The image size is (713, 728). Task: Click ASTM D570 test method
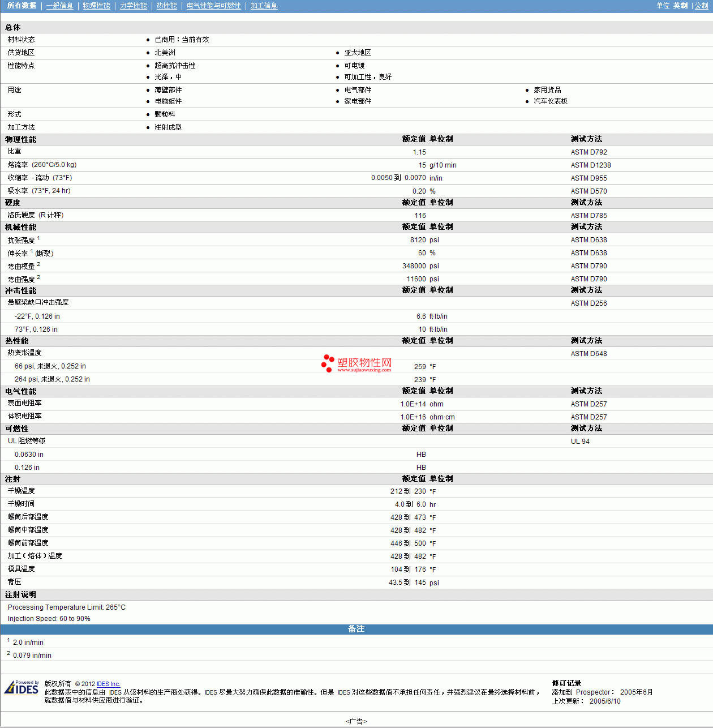pos(589,191)
